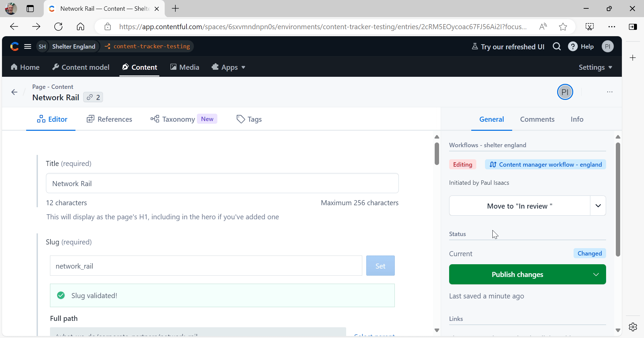Click the Title input field

click(222, 183)
